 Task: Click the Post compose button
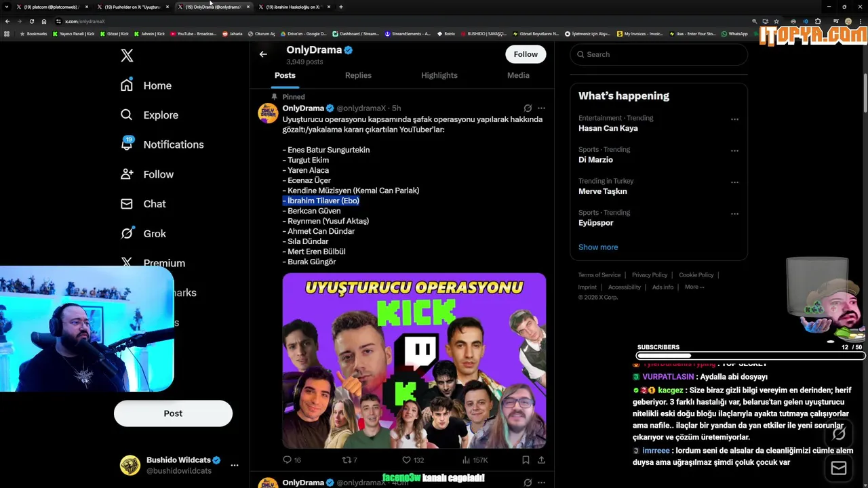tap(173, 413)
